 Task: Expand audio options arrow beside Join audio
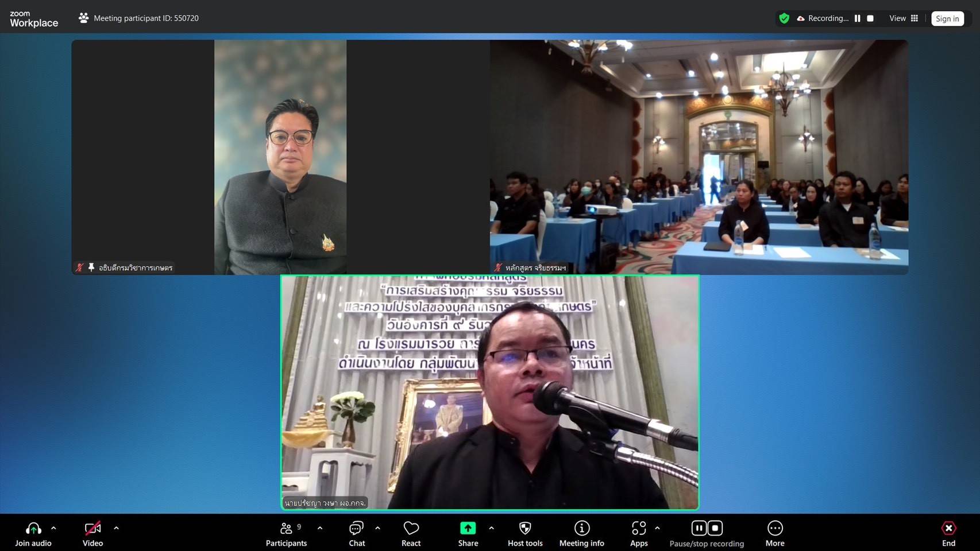click(53, 528)
